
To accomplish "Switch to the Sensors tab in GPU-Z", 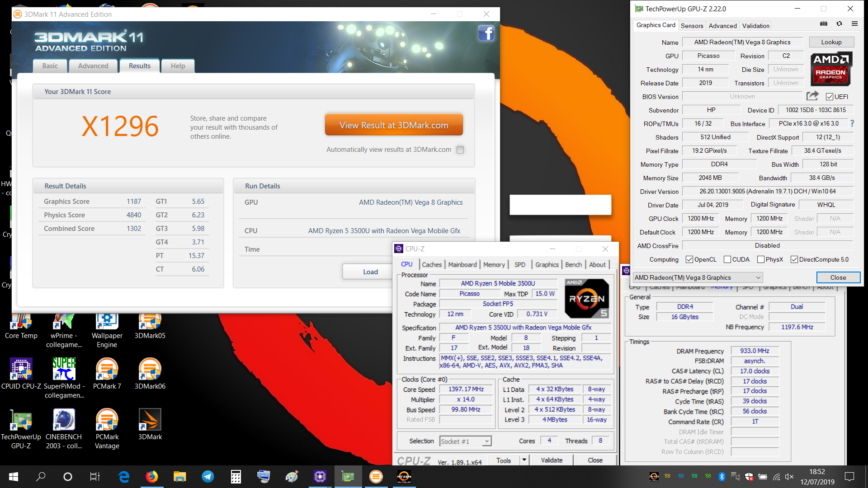I will tap(692, 26).
